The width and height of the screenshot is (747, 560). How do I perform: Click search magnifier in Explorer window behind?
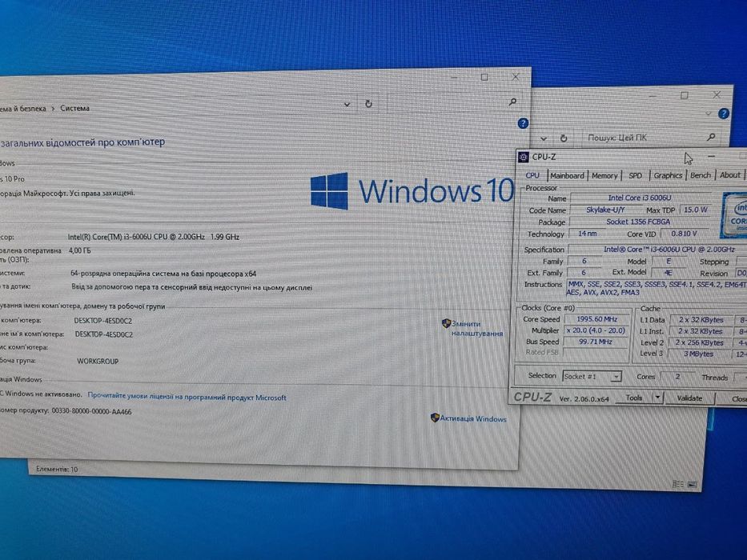711,137
